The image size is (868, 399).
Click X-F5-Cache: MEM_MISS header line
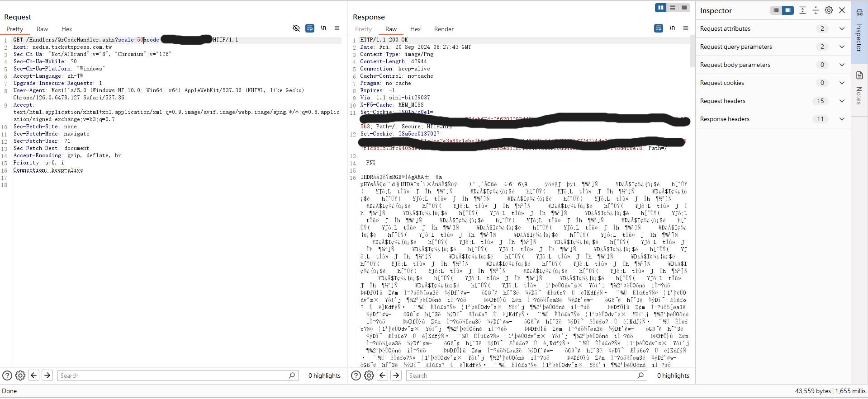tap(392, 105)
